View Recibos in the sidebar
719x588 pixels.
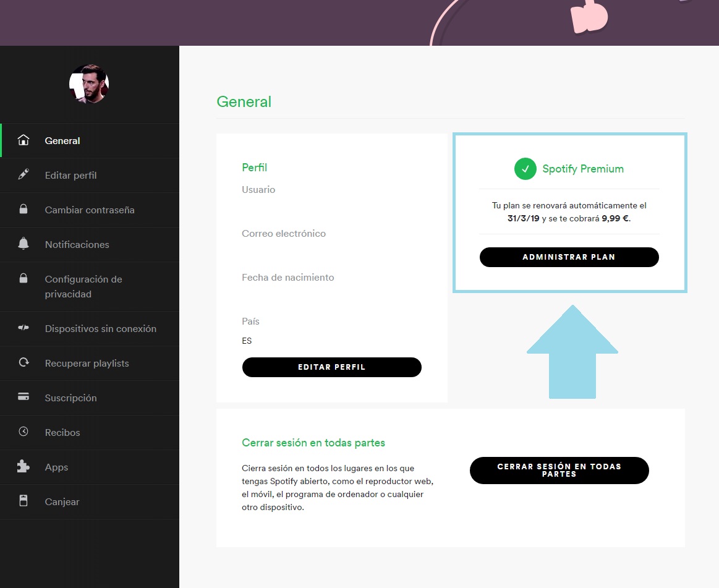pyautogui.click(x=90, y=433)
